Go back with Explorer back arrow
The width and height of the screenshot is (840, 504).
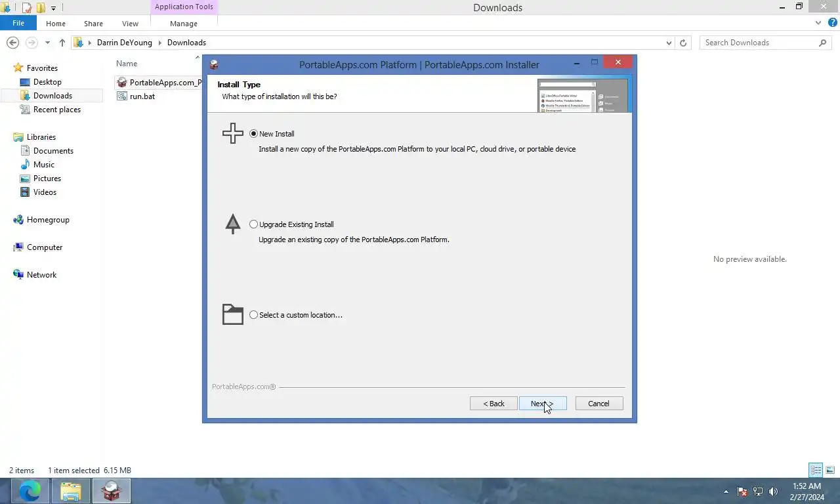click(x=12, y=43)
